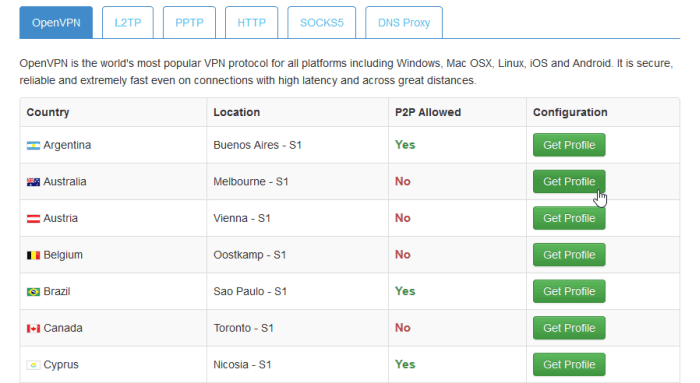The height and width of the screenshot is (383, 700).
Task: Switch to the DNS Proxy tab
Action: click(x=404, y=22)
